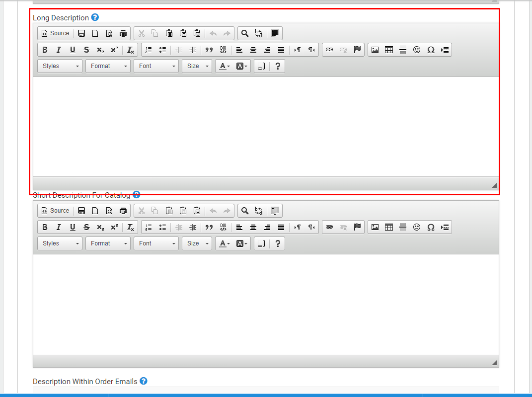Click Paste as plain text in Long Description
Viewport: 532px width, 397px height.
click(x=183, y=33)
